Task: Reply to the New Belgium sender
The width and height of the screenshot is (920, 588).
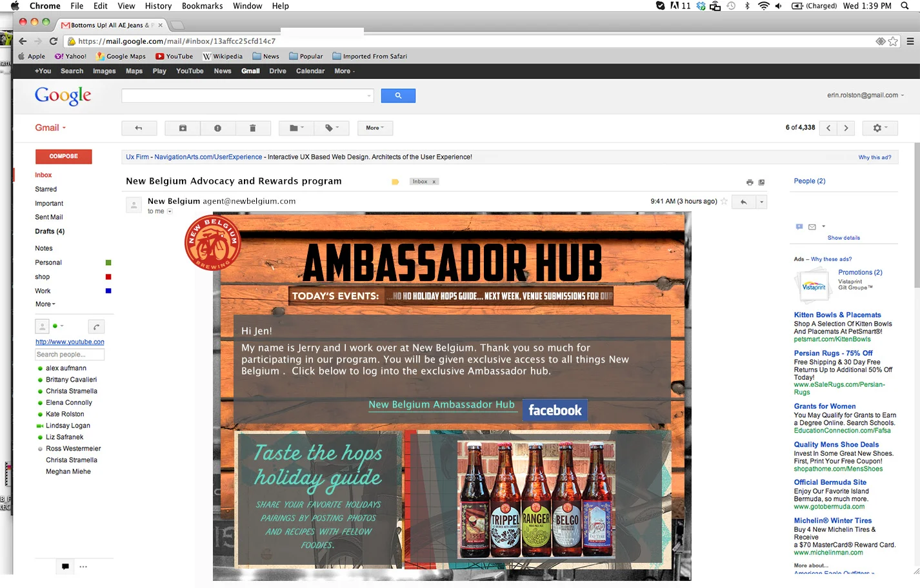Action: [745, 202]
